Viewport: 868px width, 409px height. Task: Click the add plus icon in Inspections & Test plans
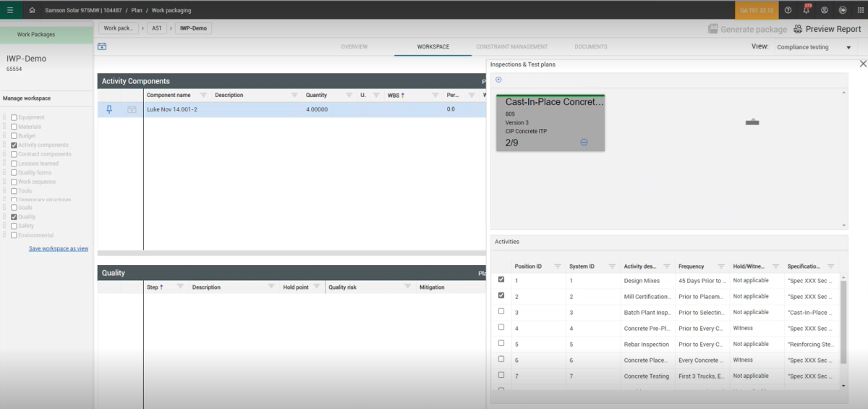click(498, 80)
